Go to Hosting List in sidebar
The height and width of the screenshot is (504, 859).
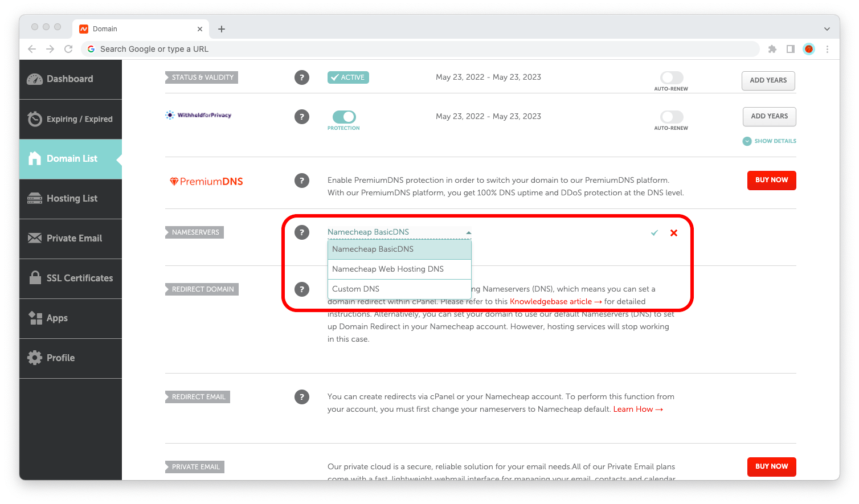point(71,199)
